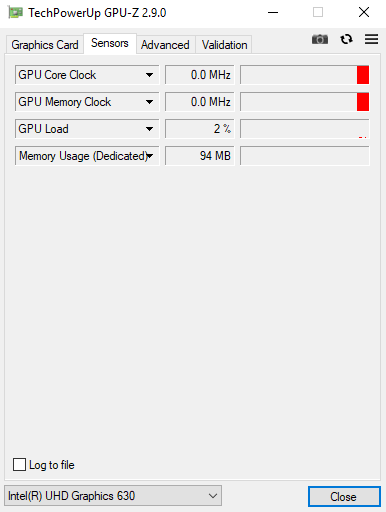Minimize the GPU-Z window
386x512 pixels.
(273, 13)
